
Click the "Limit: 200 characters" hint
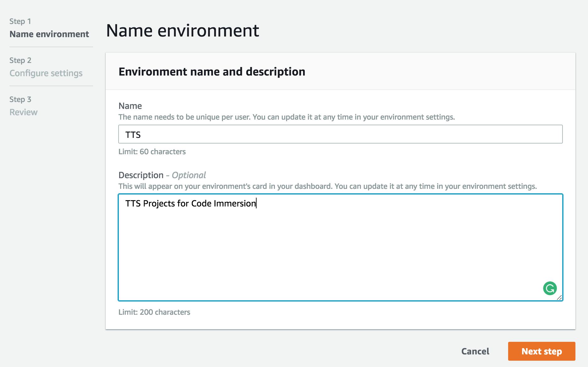coord(154,312)
